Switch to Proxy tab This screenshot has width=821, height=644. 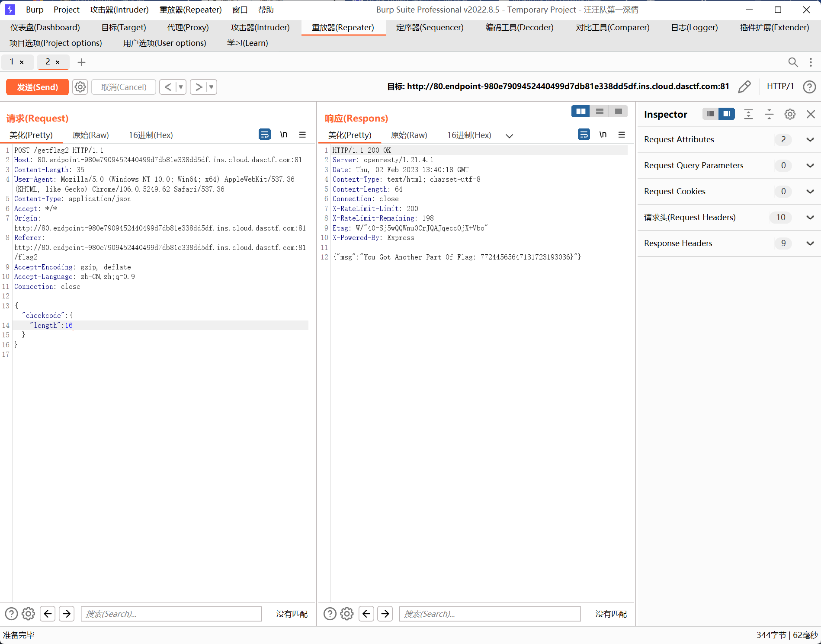(x=188, y=28)
